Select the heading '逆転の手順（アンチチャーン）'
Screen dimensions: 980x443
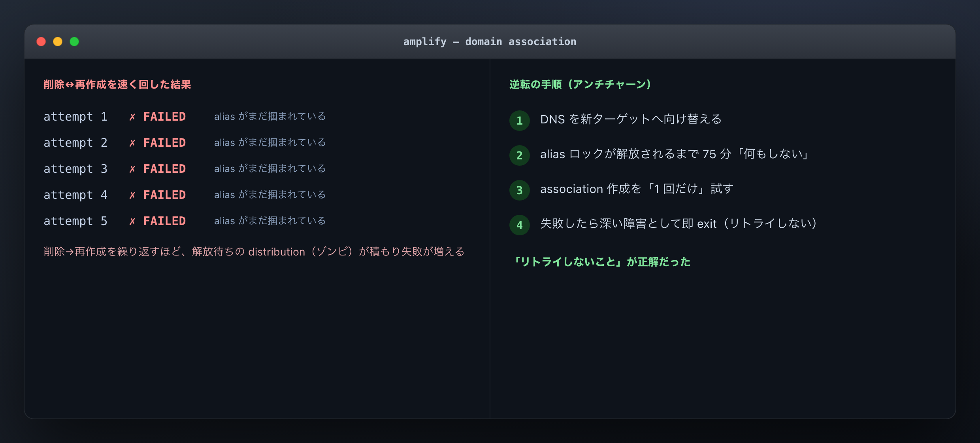tap(580, 85)
